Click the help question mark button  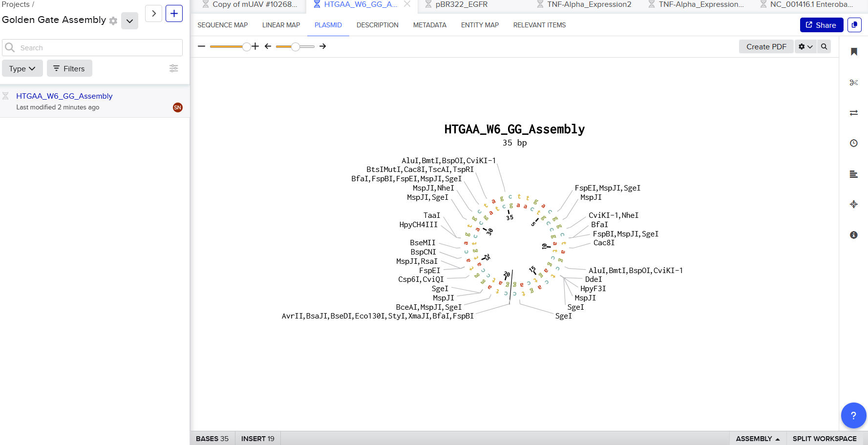853,415
